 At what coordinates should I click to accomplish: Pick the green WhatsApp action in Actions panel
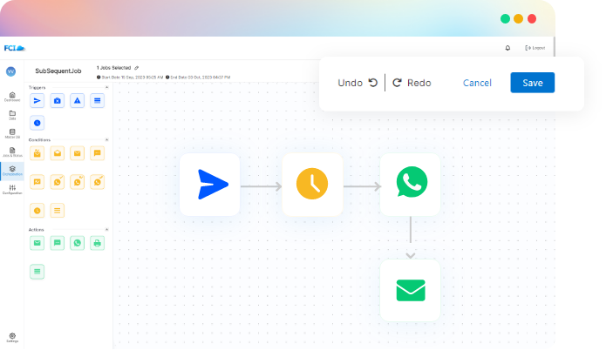click(77, 243)
